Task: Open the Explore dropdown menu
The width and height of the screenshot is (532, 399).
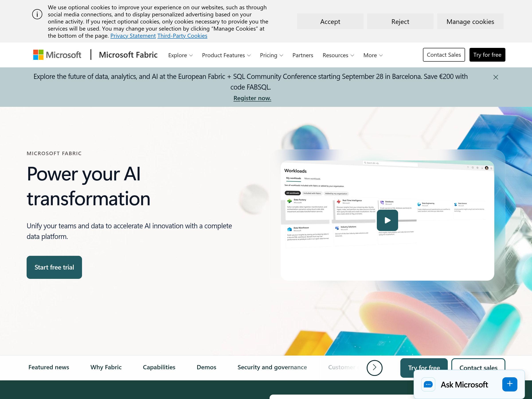Action: coord(180,55)
